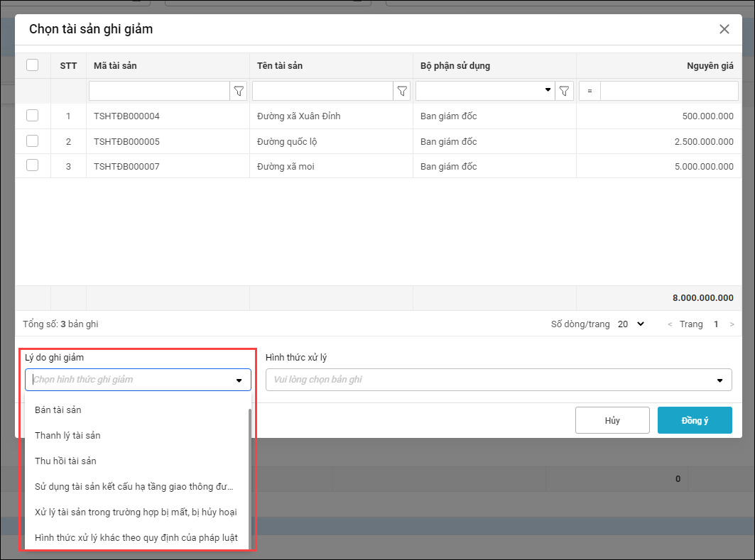Tick the select-all checkbox in header
Viewport: 755px width, 560px height.
(x=33, y=65)
